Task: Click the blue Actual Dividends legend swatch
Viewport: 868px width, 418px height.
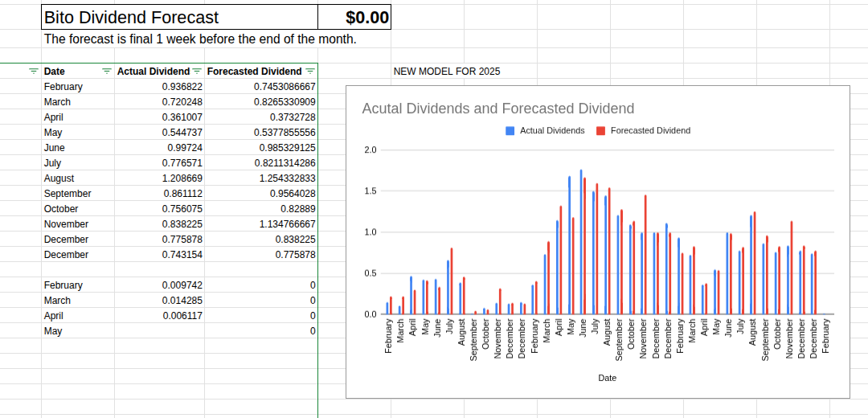Action: pyautogui.click(x=510, y=131)
